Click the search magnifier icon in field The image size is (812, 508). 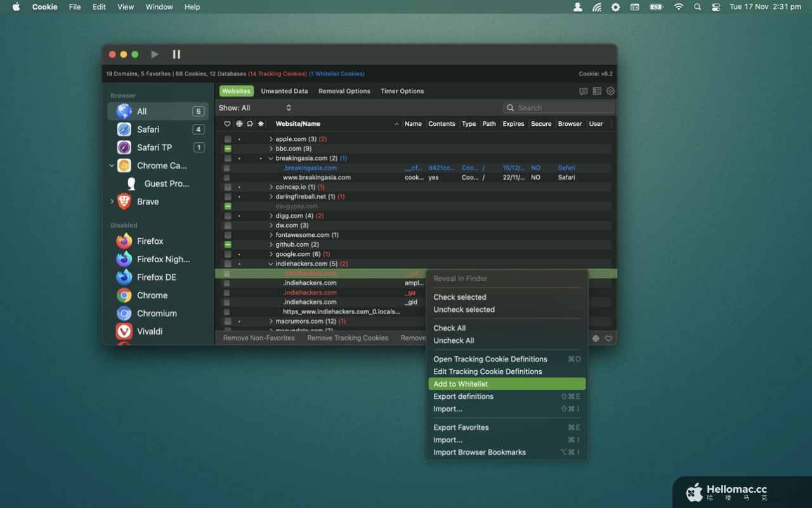coord(511,108)
